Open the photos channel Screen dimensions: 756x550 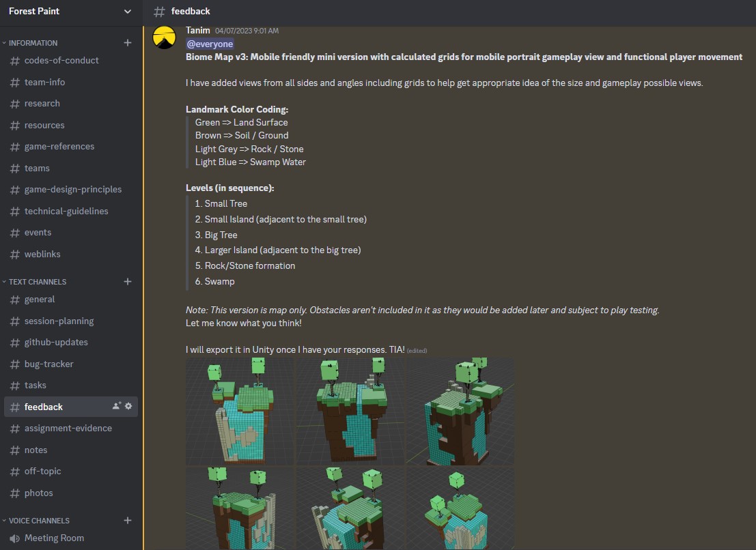[71, 493]
